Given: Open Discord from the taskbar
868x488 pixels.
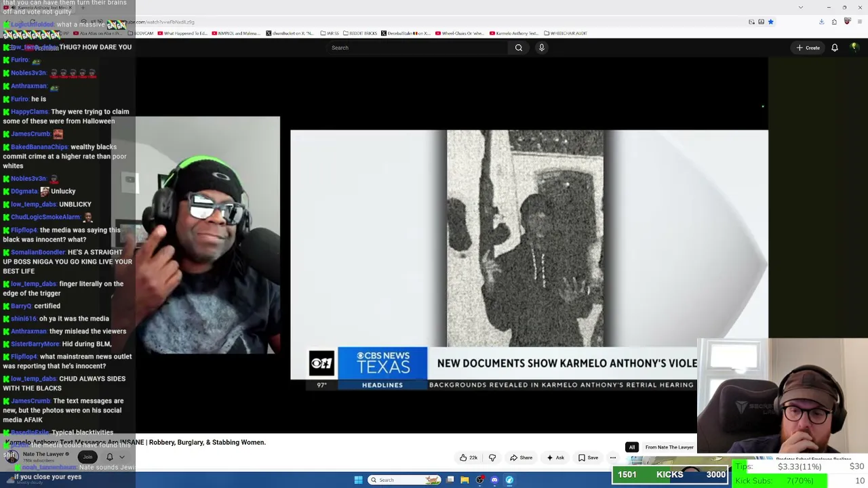Looking at the screenshot, I should [494, 480].
